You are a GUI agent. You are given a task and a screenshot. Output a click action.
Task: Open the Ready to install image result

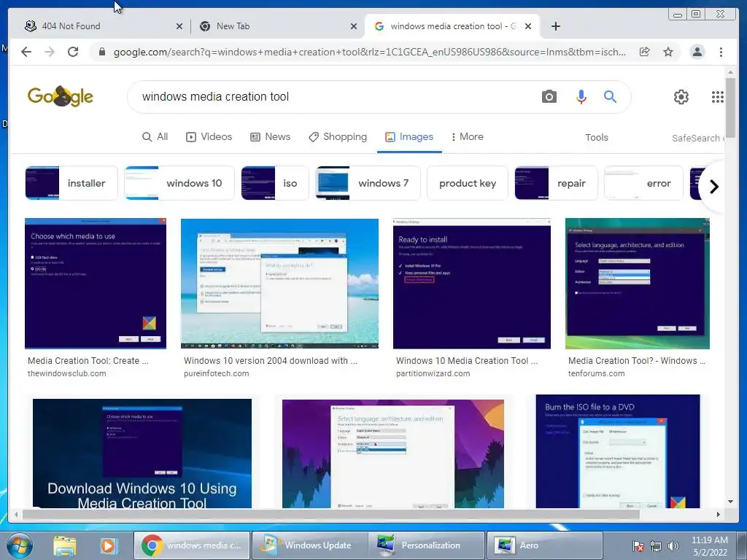[x=472, y=284]
